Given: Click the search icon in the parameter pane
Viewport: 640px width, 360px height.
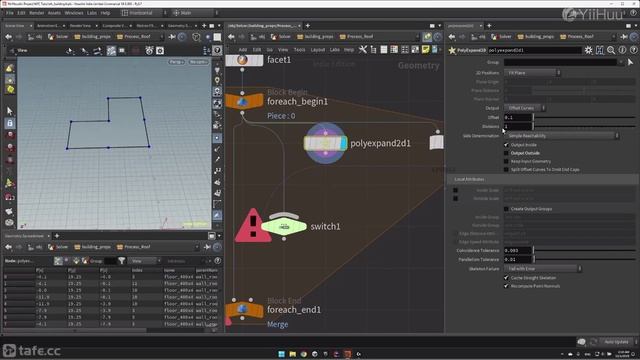Looking at the screenshot, I should pyautogui.click(x=611, y=50).
